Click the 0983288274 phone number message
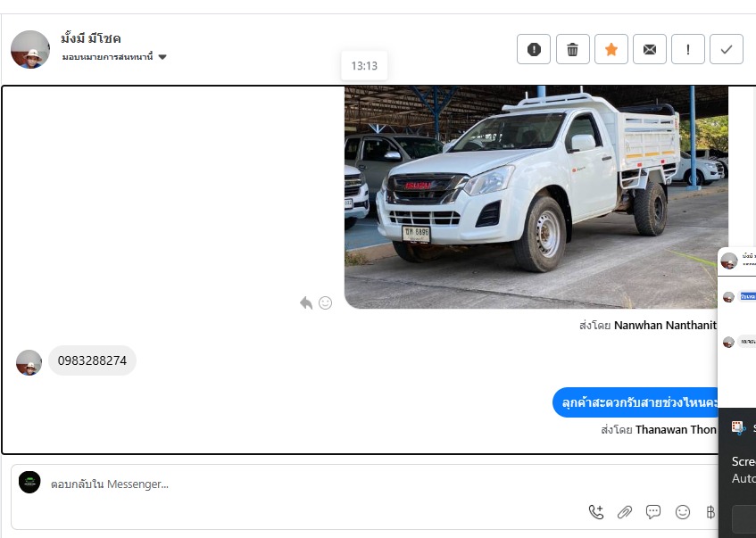 pos(92,361)
